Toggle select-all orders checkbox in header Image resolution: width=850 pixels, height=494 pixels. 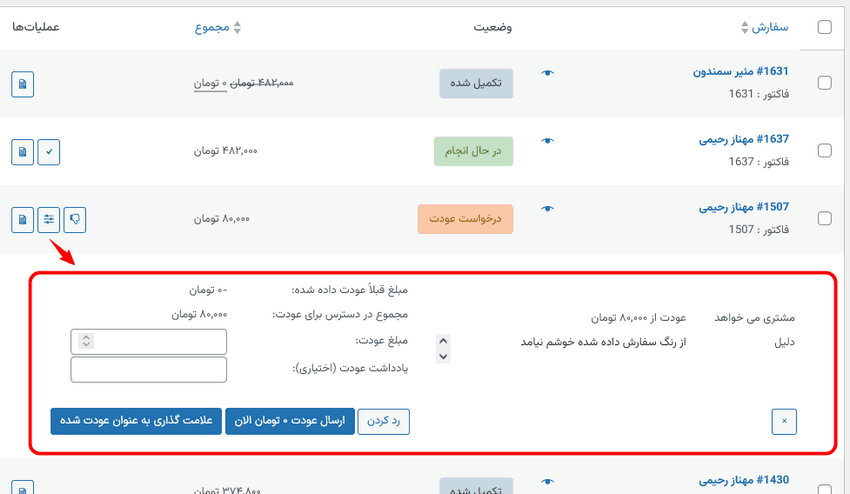tap(825, 27)
